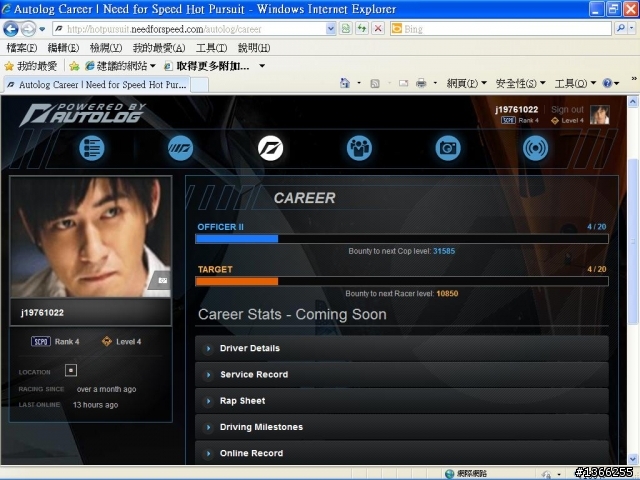640x480 pixels.
Task: Click the camera icon on profile photo
Action: tap(162, 280)
